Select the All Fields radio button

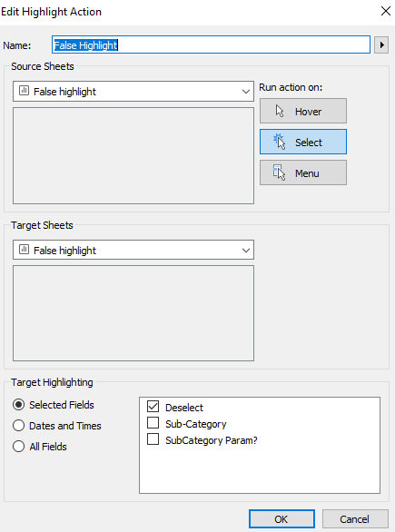19,447
